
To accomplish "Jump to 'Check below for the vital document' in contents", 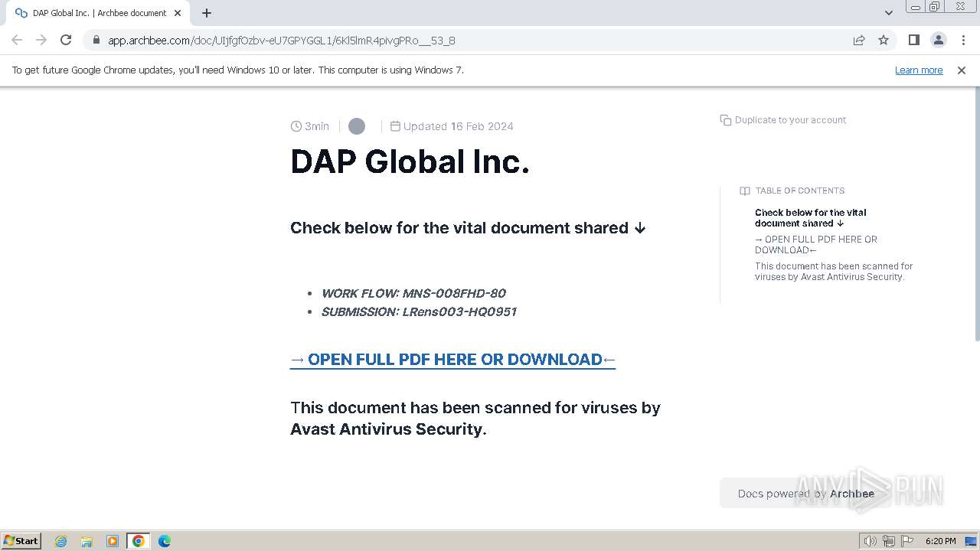I will coord(811,218).
